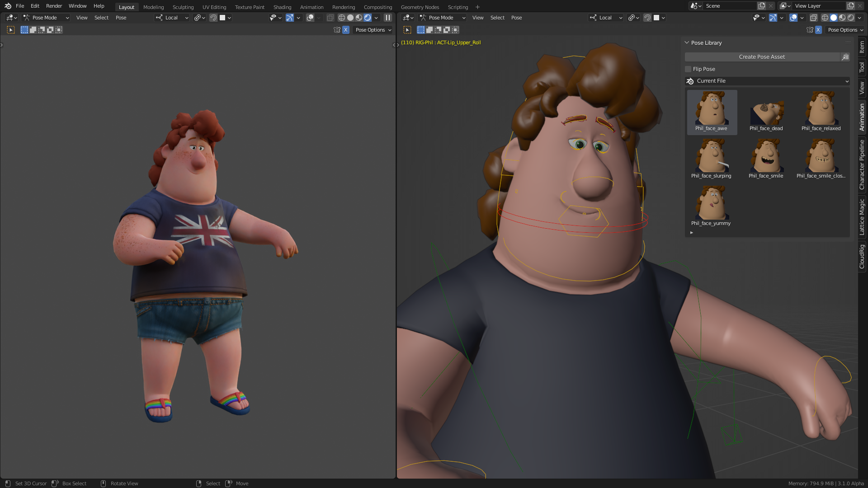Open the Render menu
Viewport: 868px width, 488px height.
[54, 6]
